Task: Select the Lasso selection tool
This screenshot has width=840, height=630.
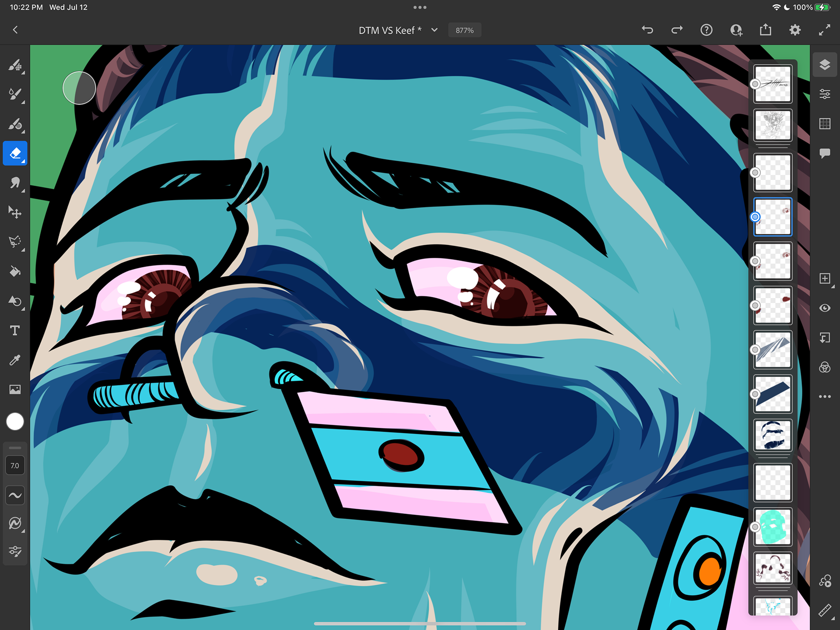Action: 15,242
